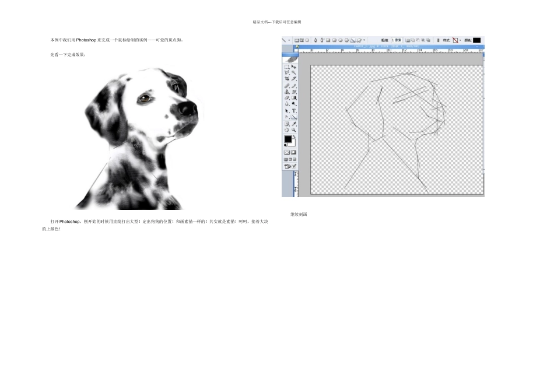This screenshot has width=554, height=392.
Task: Select the Ellipse shape in options bar
Action: [x=341, y=40]
